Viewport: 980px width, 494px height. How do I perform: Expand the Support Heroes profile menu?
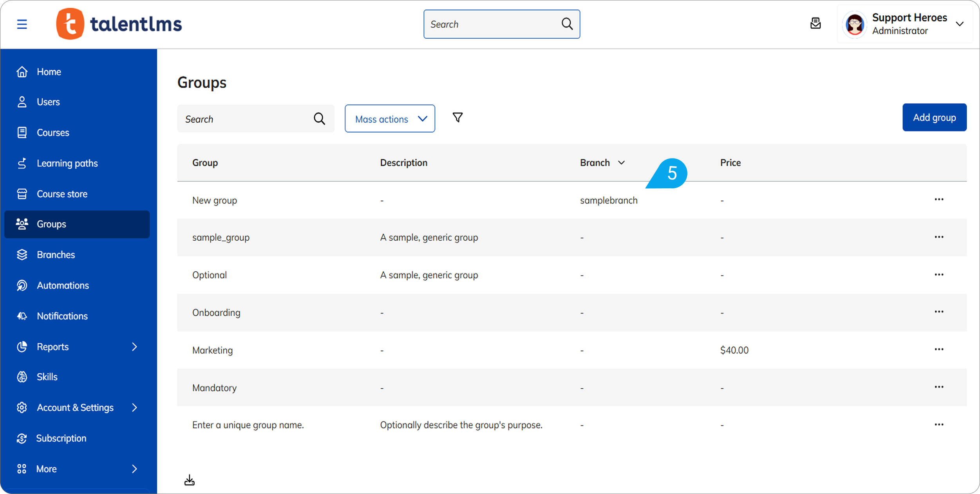pos(959,24)
